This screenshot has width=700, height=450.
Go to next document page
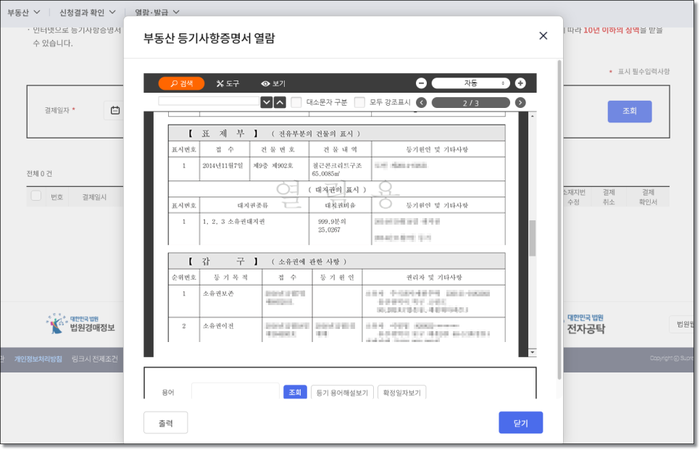coord(520,103)
